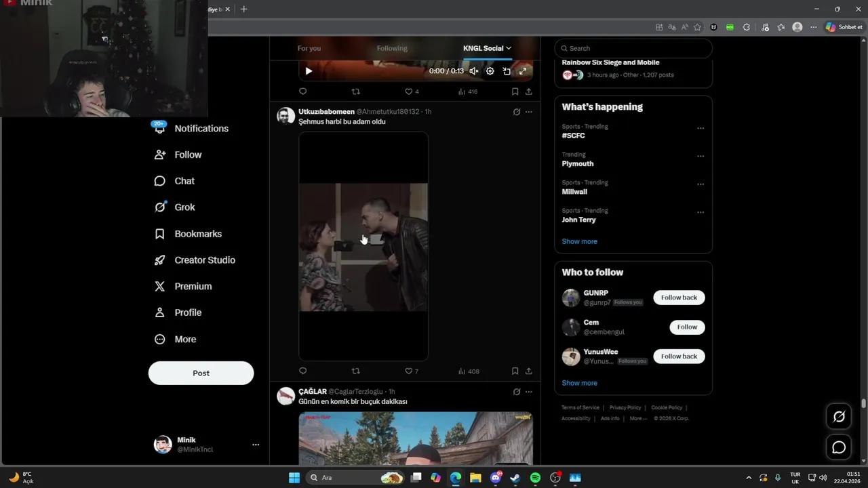
Task: Open Grok from the left sidebar
Action: click(x=184, y=207)
